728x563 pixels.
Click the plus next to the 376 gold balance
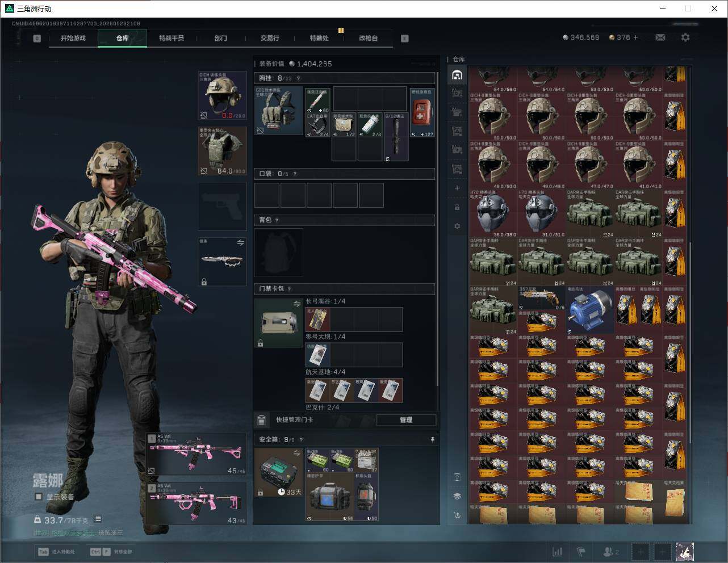[x=636, y=37]
